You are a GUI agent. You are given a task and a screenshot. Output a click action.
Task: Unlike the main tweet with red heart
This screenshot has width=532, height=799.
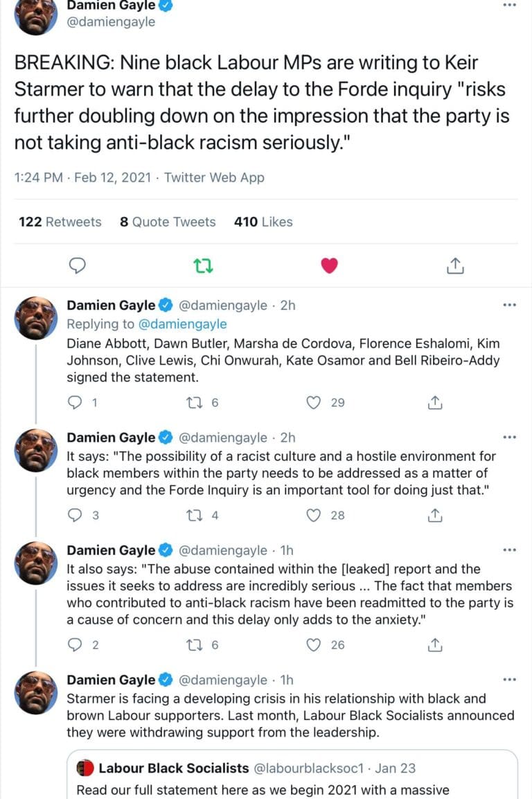pos(329,265)
